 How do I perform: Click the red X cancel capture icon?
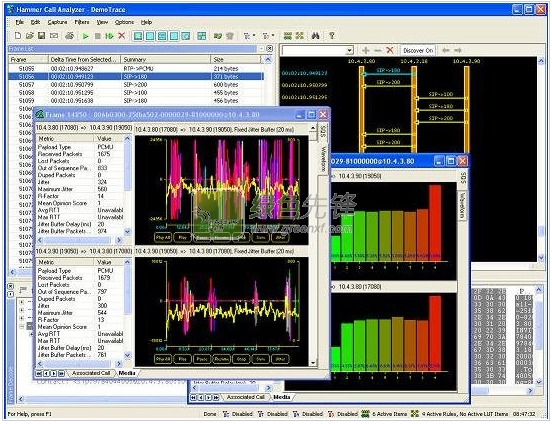click(x=121, y=36)
